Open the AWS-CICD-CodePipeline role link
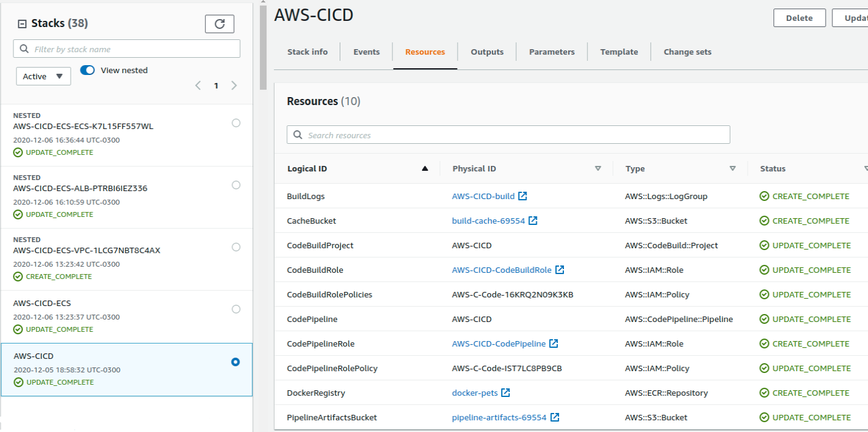Viewport: 868px width, 432px height. 499,344
